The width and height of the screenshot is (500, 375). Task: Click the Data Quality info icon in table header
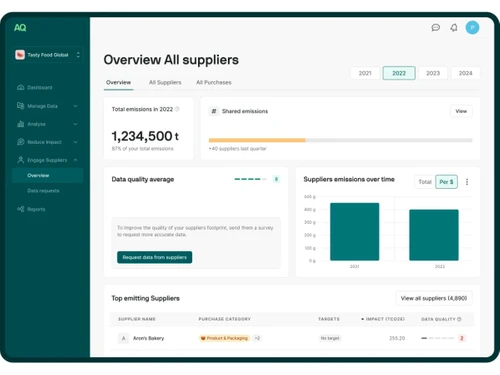tap(459, 319)
